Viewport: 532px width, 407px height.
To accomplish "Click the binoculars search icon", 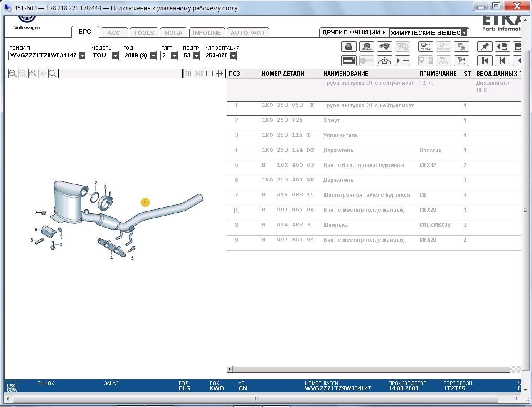I will (x=385, y=47).
